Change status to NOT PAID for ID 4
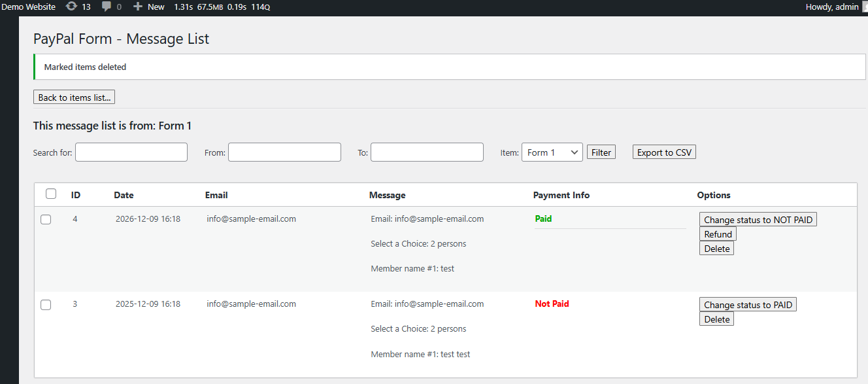The width and height of the screenshot is (868, 384). [x=758, y=220]
